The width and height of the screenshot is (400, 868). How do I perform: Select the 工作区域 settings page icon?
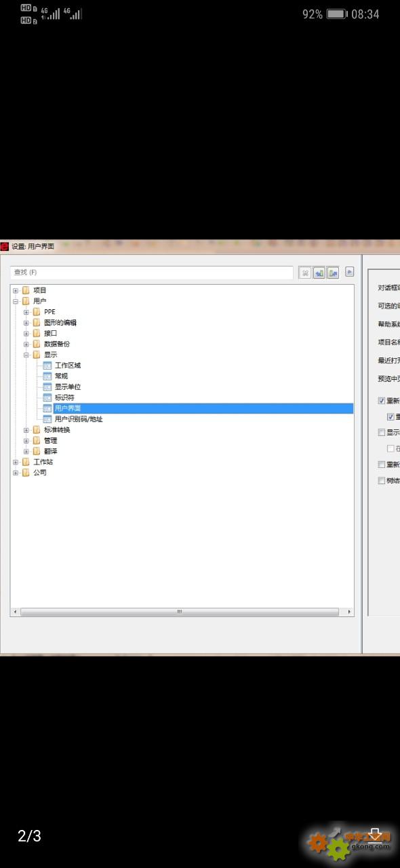point(47,366)
